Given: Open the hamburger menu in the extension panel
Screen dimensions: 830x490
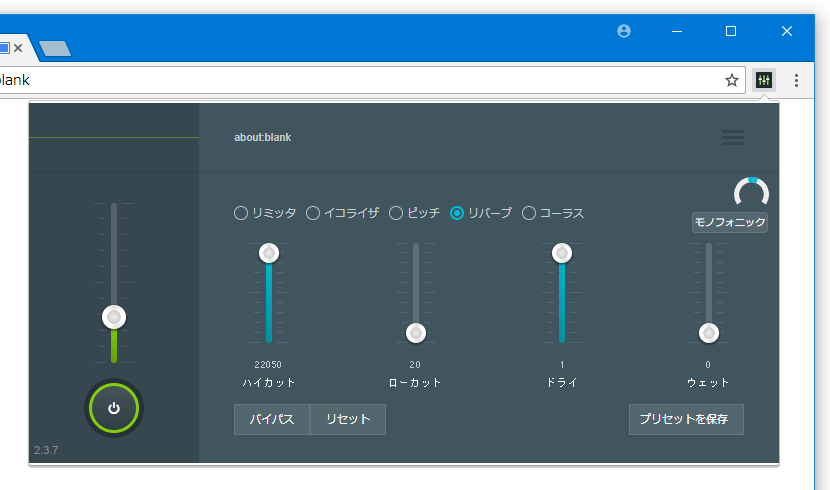Looking at the screenshot, I should [x=733, y=138].
